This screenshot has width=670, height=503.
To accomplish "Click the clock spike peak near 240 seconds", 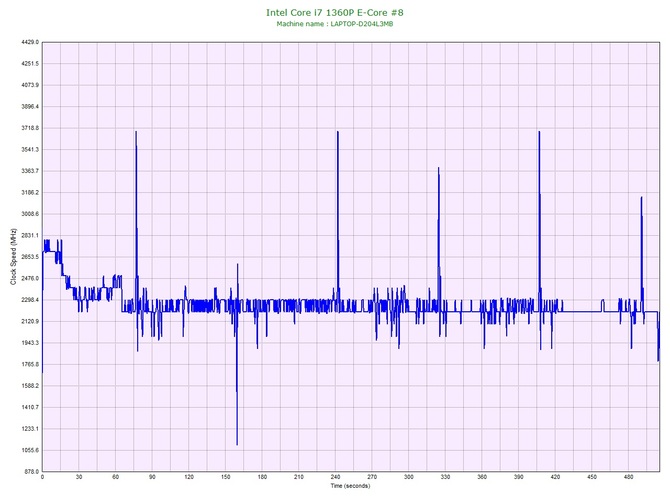I will (x=338, y=132).
